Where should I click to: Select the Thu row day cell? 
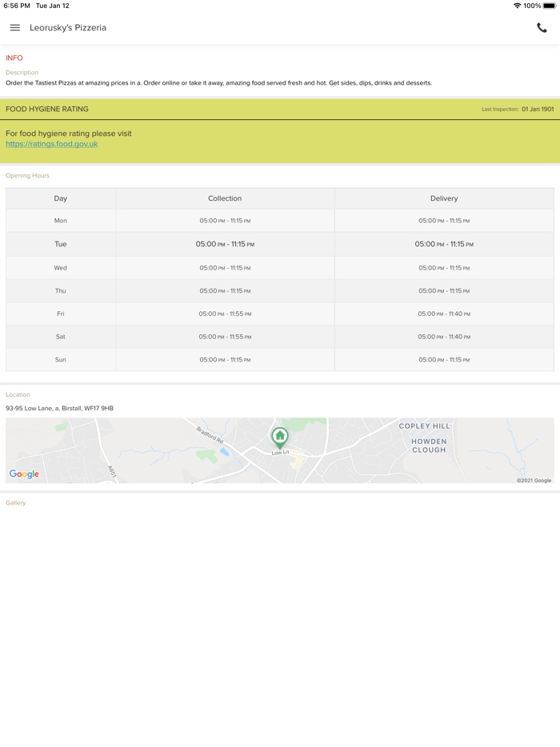(x=61, y=290)
